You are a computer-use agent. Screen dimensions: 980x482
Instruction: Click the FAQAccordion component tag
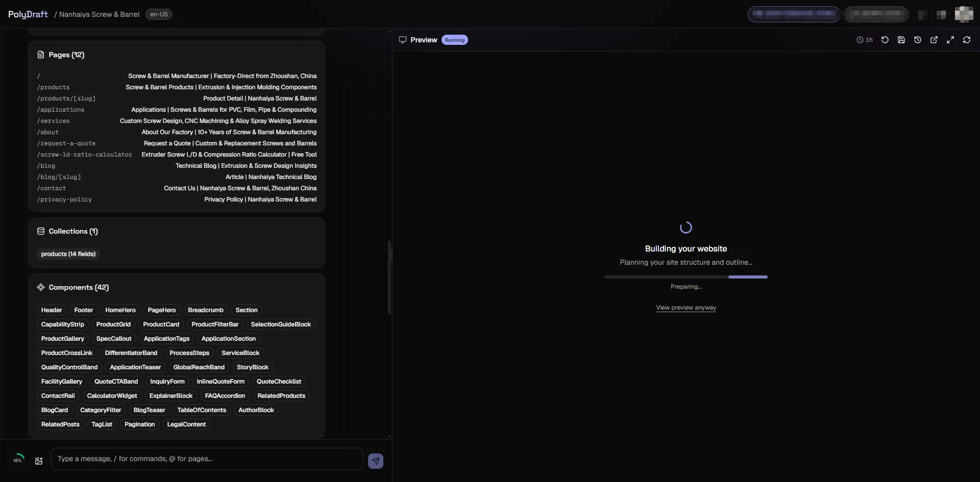click(225, 396)
